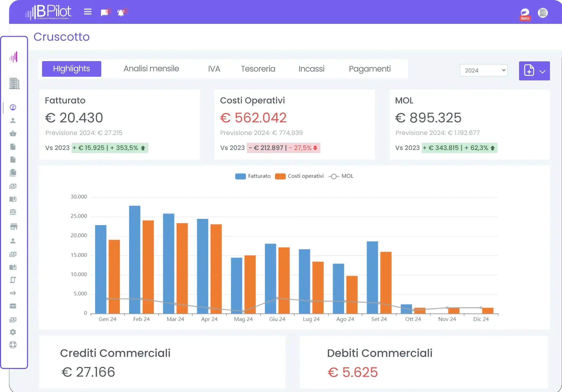Click the MOL value € 895.325
562x392 pixels.
point(428,118)
